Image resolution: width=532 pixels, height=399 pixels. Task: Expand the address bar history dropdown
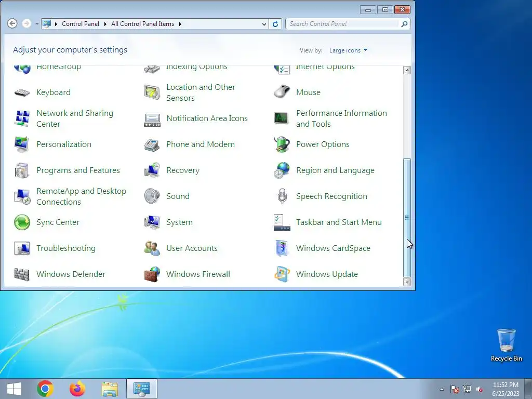tap(264, 24)
